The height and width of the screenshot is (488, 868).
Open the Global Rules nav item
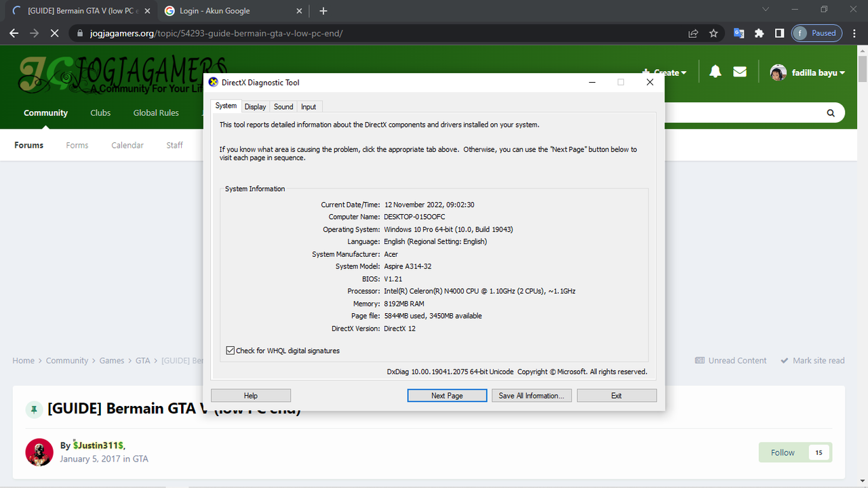pos(156,113)
